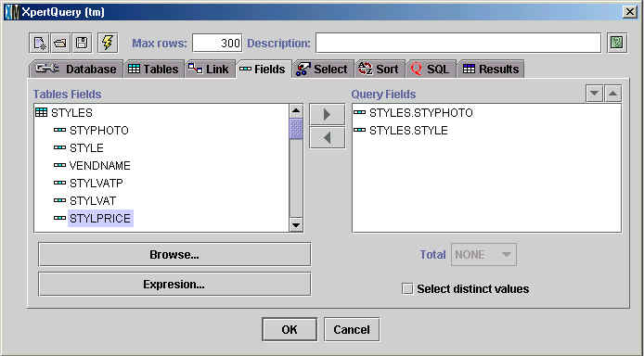Click the Expresion... button
The height and width of the screenshot is (356, 644).
pos(174,285)
